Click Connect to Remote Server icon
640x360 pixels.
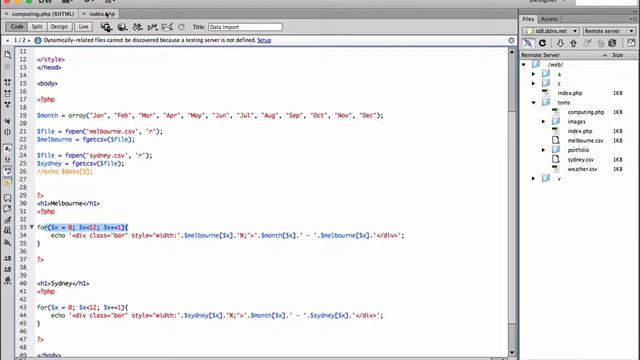(x=528, y=43)
